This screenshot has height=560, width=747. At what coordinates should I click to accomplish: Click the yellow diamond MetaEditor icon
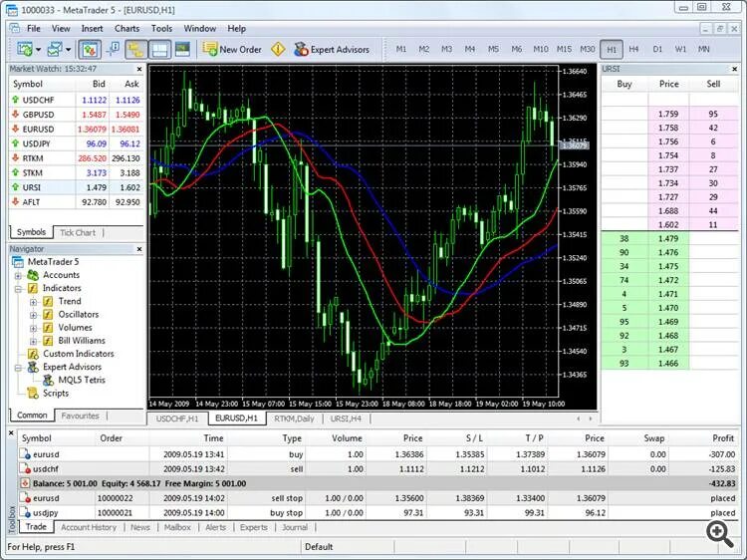(x=278, y=49)
